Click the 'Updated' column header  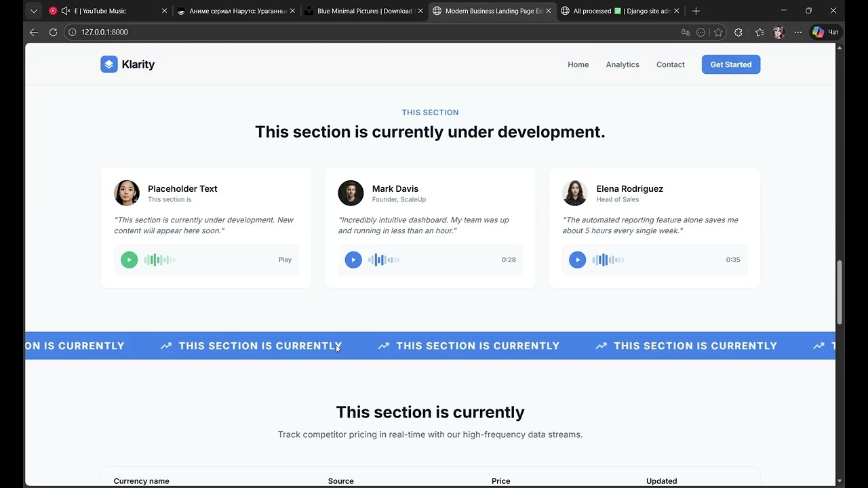(x=661, y=481)
